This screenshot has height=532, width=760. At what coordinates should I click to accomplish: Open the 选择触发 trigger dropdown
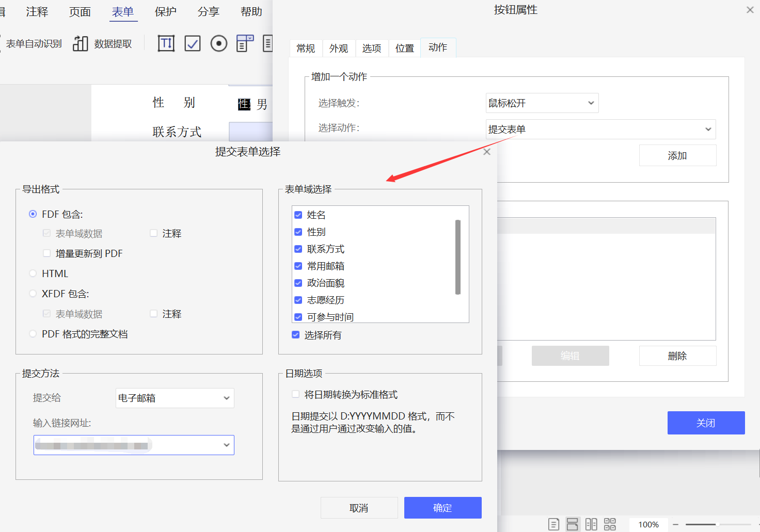541,103
